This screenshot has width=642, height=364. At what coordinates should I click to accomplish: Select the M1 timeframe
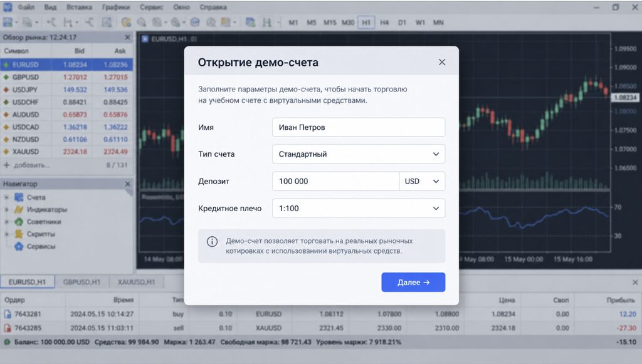293,23
